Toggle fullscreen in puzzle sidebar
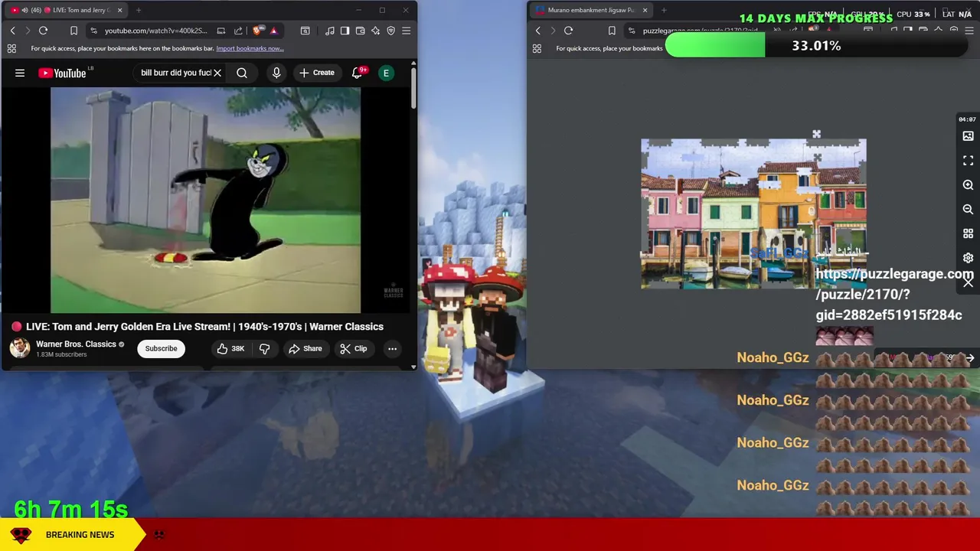The image size is (980, 551). coord(968,161)
